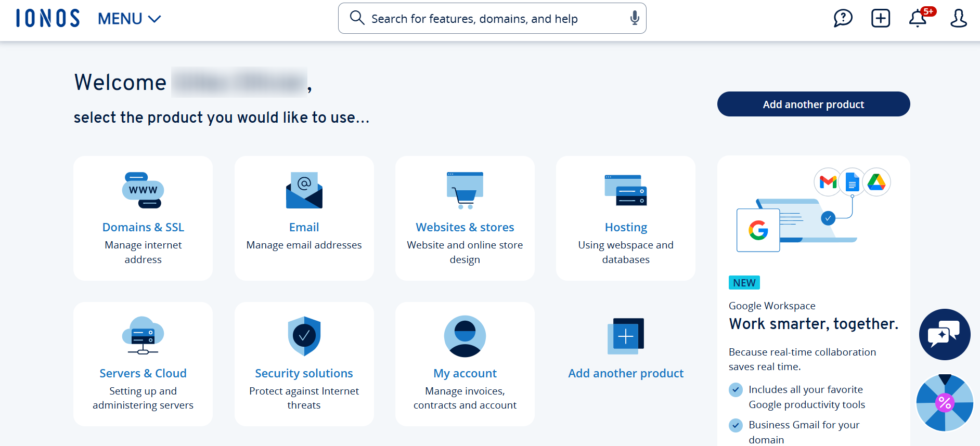
Task: Open the Email product link
Action: tap(304, 227)
